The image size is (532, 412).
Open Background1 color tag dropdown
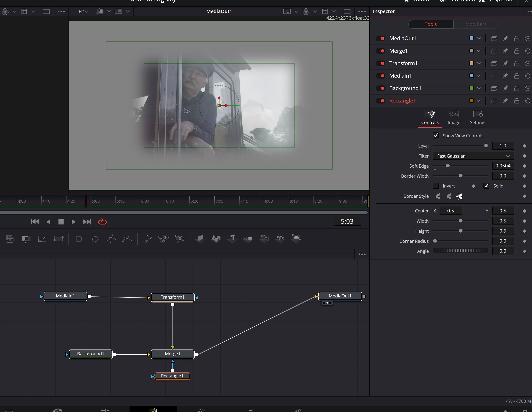[x=479, y=88]
